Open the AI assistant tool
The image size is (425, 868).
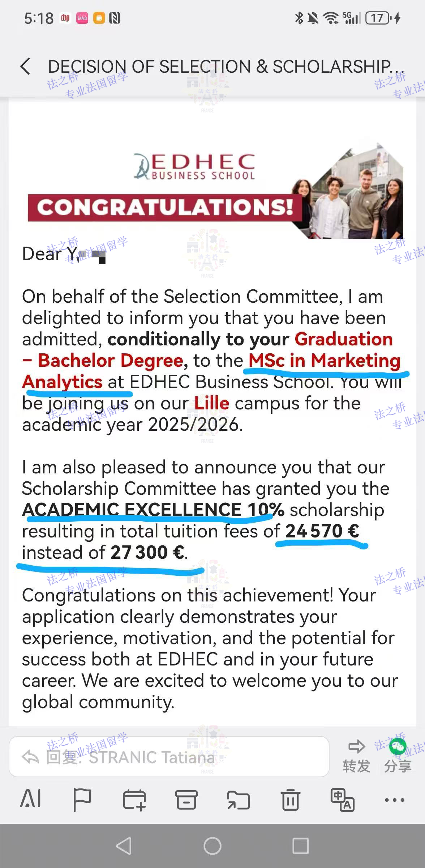pyautogui.click(x=30, y=800)
